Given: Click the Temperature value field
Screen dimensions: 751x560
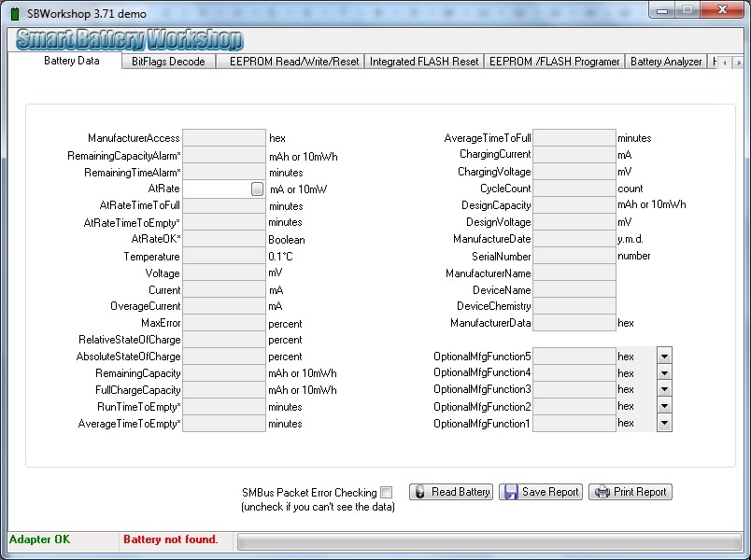Looking at the screenshot, I should coord(224,256).
